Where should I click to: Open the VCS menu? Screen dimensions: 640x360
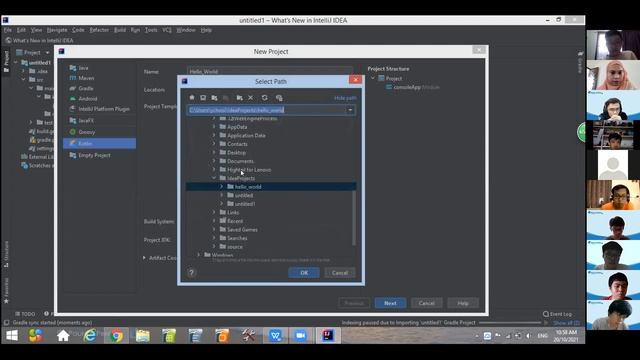tap(167, 30)
